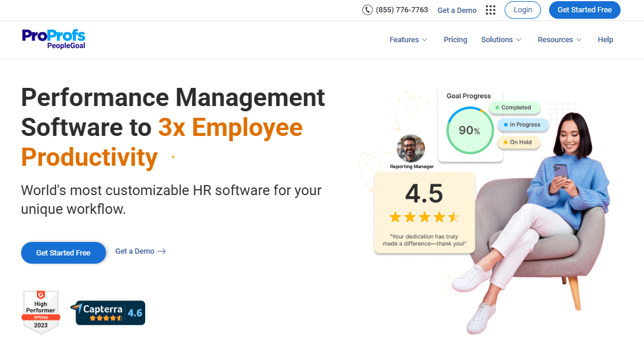Open the Pricing page
644x348 pixels.
click(455, 40)
